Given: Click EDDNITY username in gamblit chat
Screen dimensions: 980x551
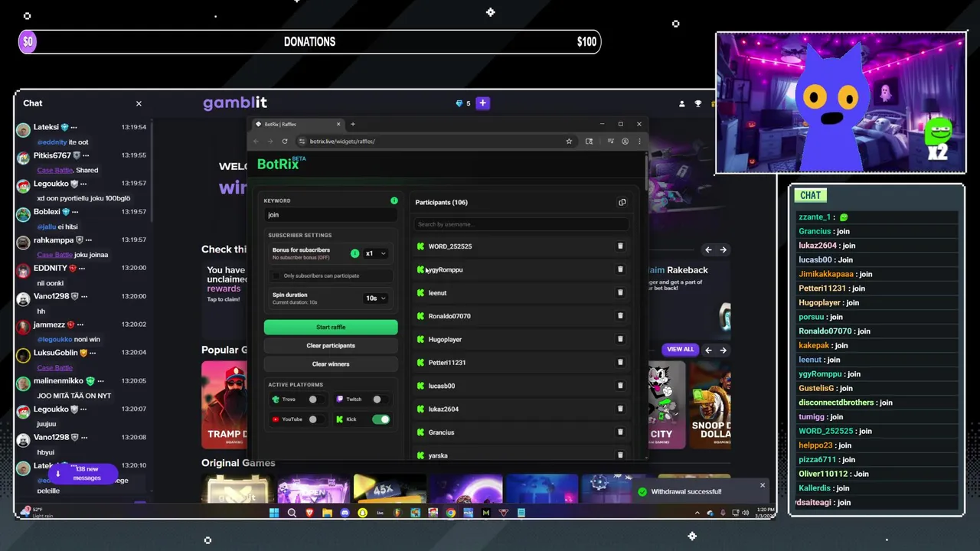Looking at the screenshot, I should [50, 268].
